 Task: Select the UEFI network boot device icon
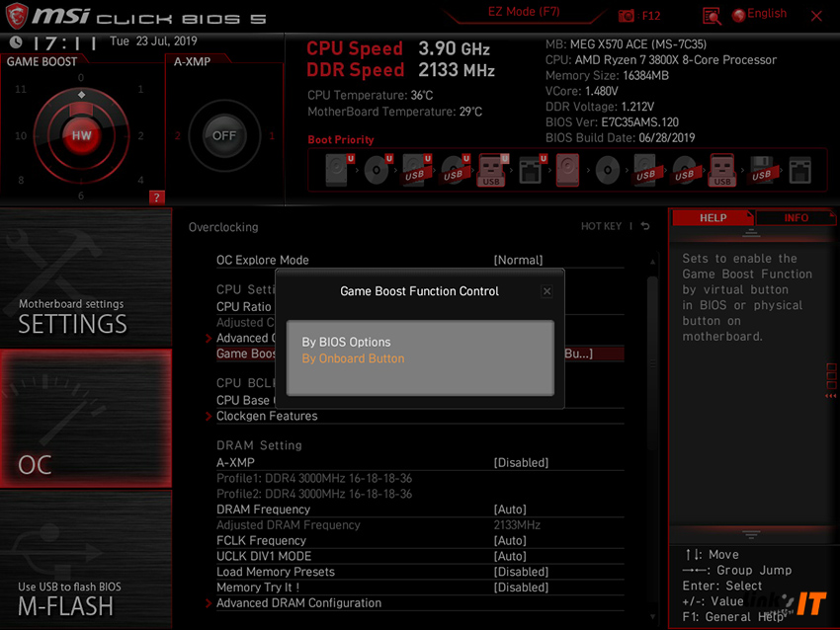click(533, 170)
